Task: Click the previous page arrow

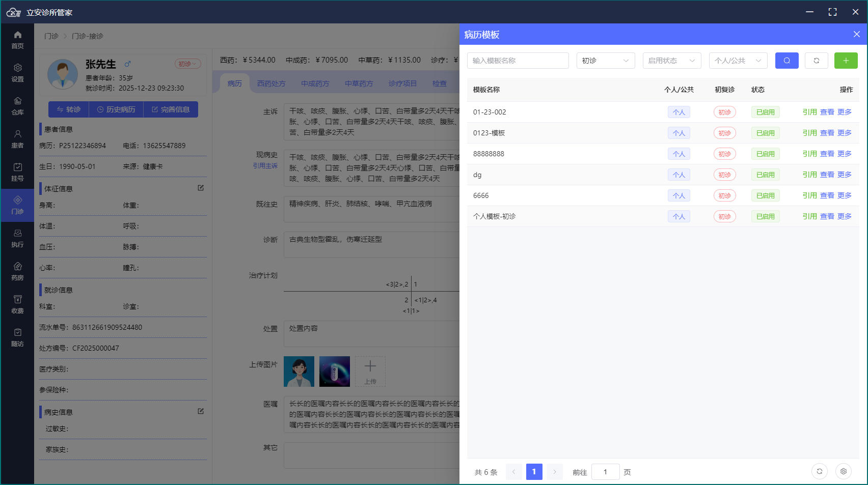Action: click(513, 472)
